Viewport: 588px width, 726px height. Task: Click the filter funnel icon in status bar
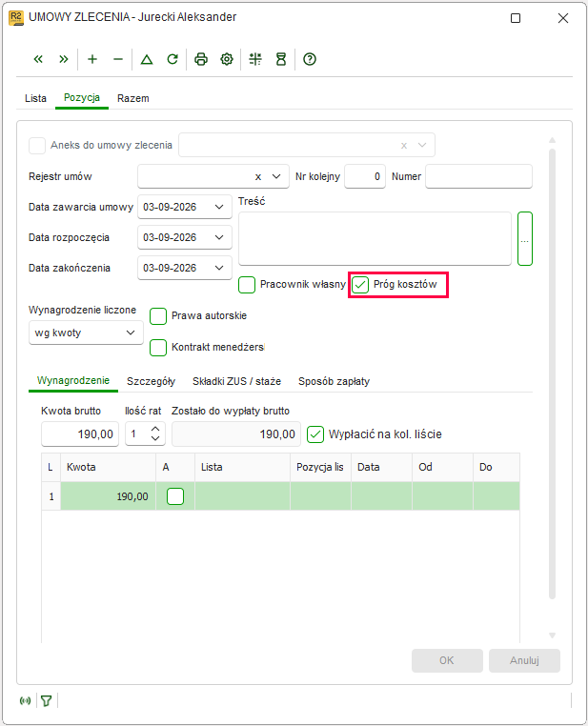pyautogui.click(x=47, y=701)
